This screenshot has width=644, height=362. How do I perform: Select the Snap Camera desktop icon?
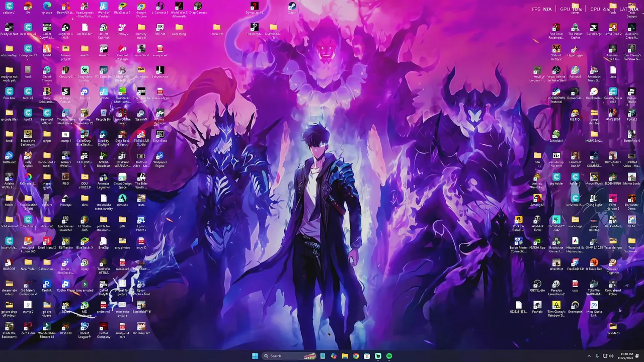click(198, 8)
